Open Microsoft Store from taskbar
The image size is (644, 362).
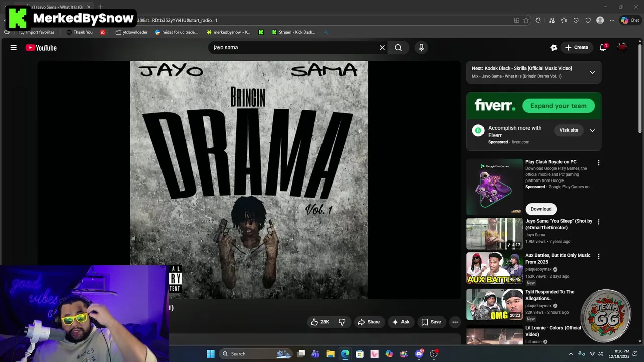pos(360,354)
